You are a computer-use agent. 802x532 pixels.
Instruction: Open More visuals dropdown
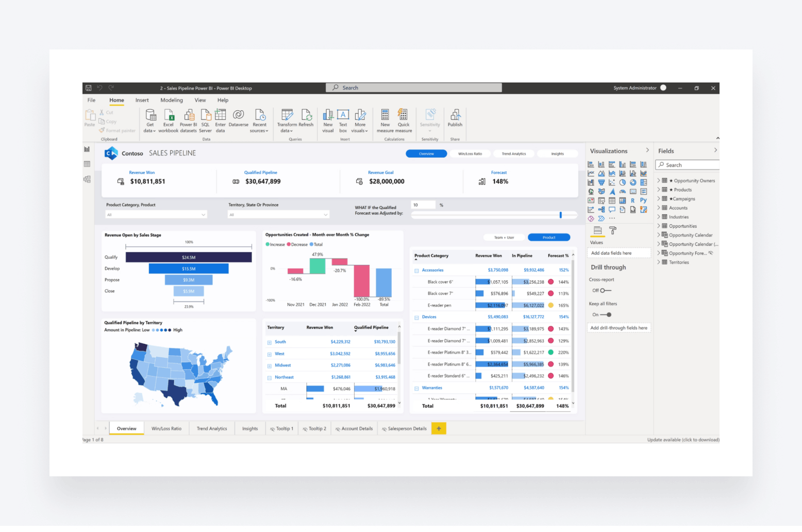(x=360, y=121)
